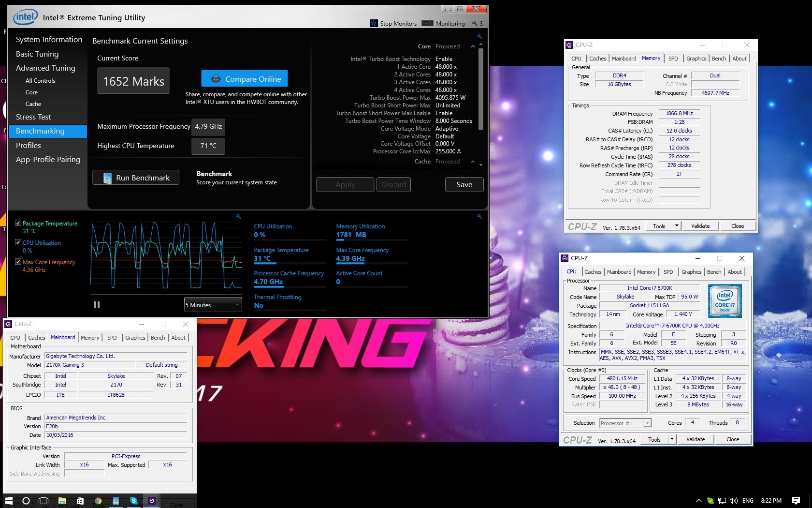Click the Stop Monitors waveform icon
812x508 pixels.
click(x=374, y=23)
